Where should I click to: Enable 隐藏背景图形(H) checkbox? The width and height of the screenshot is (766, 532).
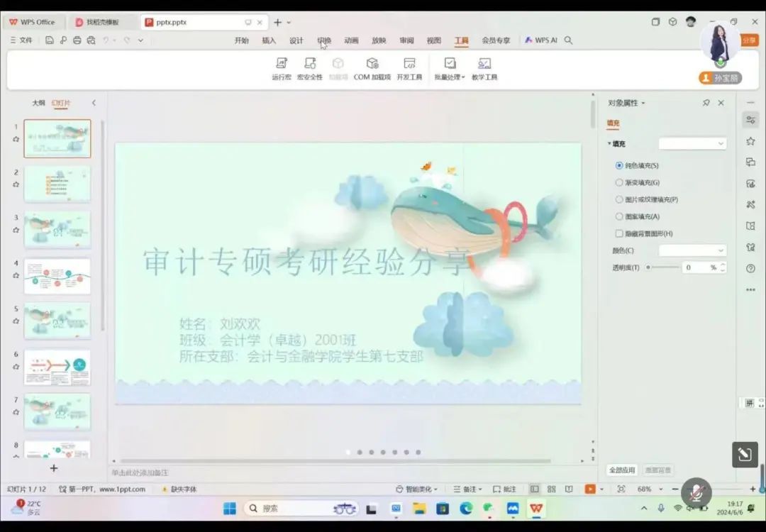[619, 233]
